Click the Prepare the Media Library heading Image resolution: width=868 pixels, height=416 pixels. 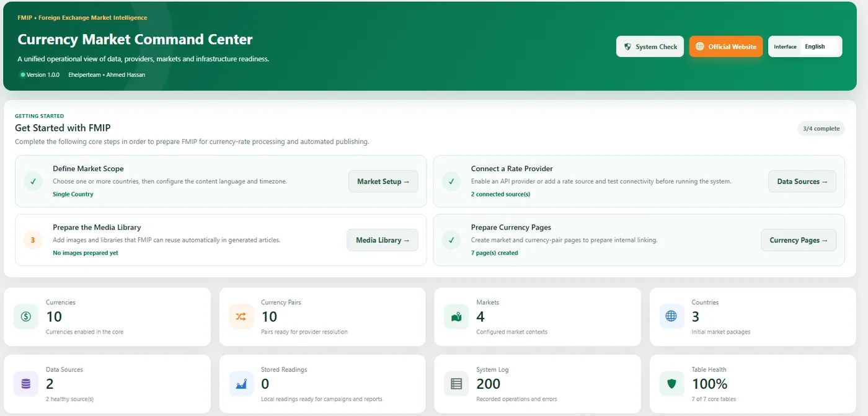97,228
